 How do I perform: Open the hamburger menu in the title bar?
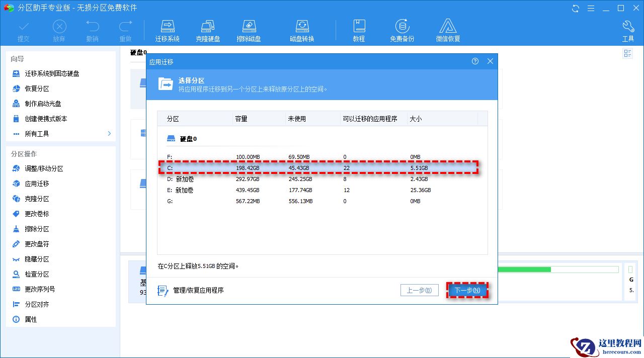coord(590,9)
